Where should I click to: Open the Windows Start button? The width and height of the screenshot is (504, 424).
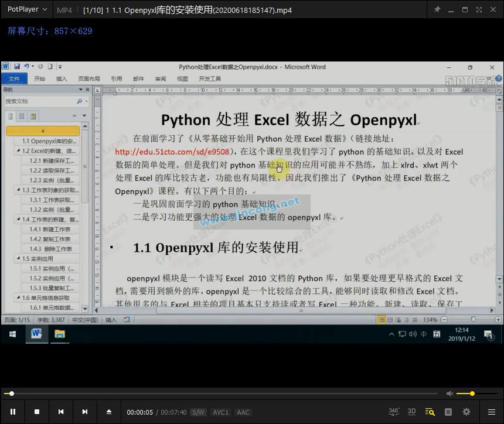(x=12, y=334)
